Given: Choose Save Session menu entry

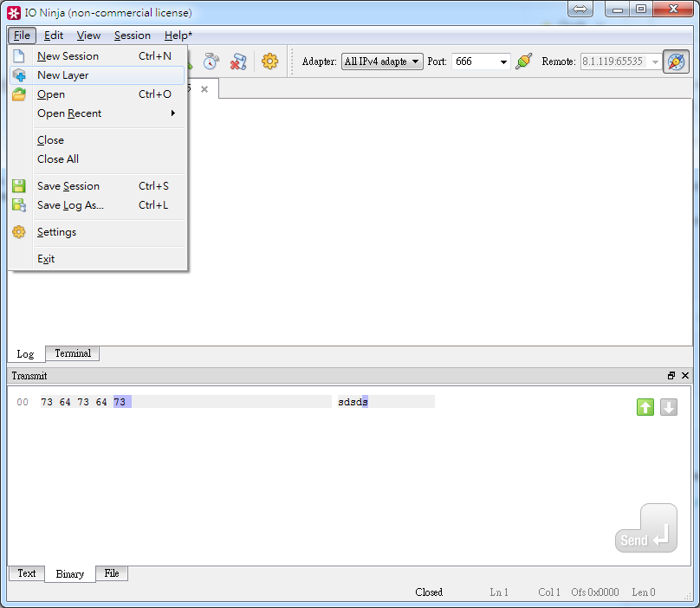Looking at the screenshot, I should coord(97,185).
